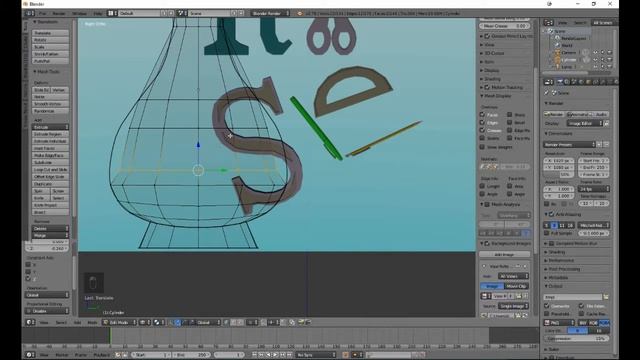Viewport: 640px width, 360px height.
Task: Click the Add Image button under Background Images
Action: point(504,254)
